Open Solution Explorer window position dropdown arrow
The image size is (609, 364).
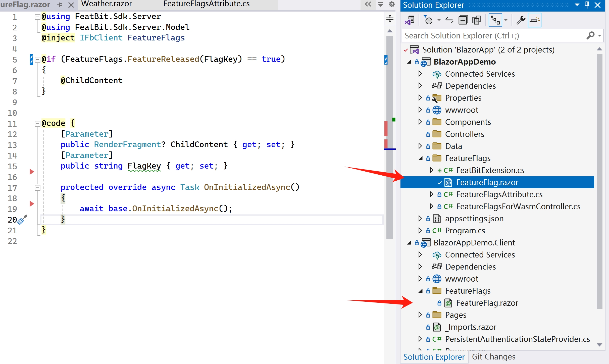[577, 5]
